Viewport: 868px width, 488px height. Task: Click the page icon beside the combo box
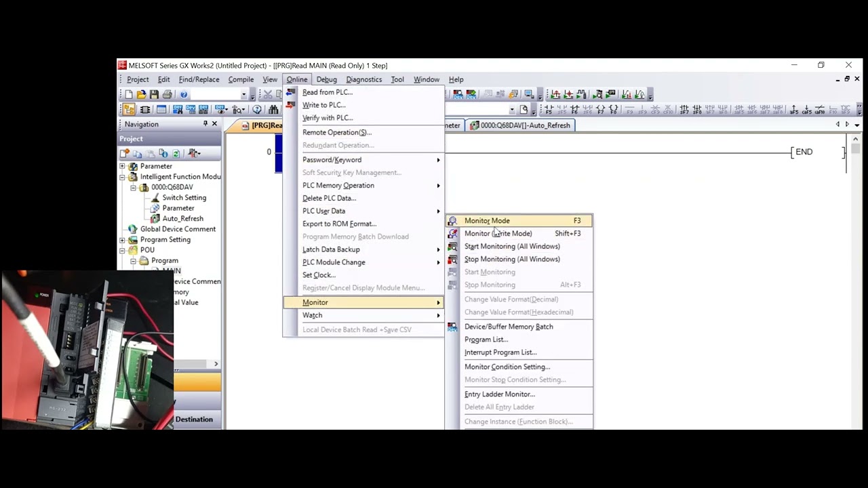click(x=524, y=109)
